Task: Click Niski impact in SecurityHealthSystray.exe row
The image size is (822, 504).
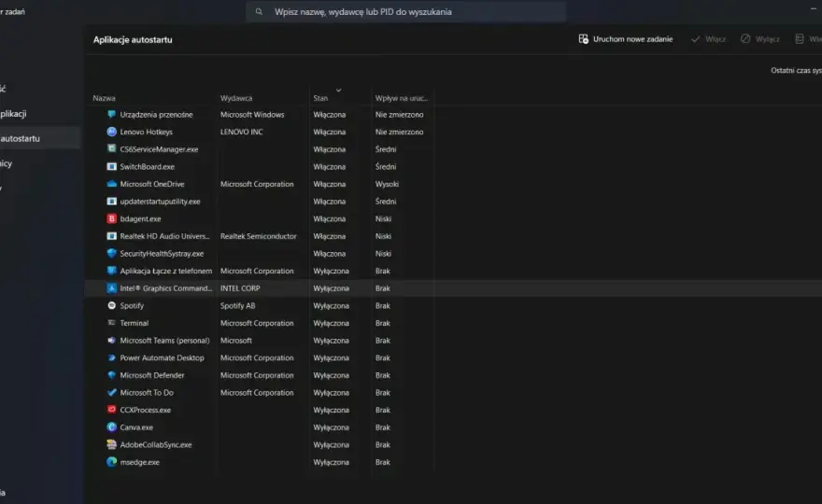Action: point(383,254)
